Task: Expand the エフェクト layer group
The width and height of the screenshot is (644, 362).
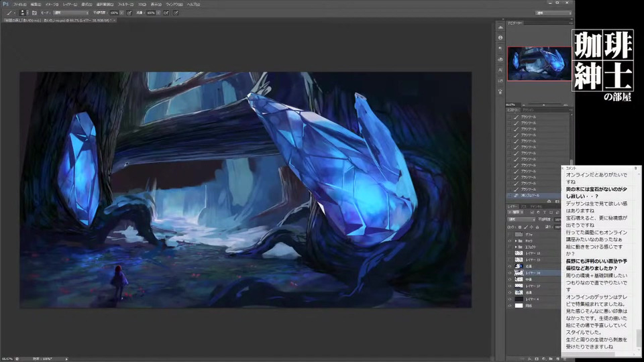Action: click(x=516, y=247)
